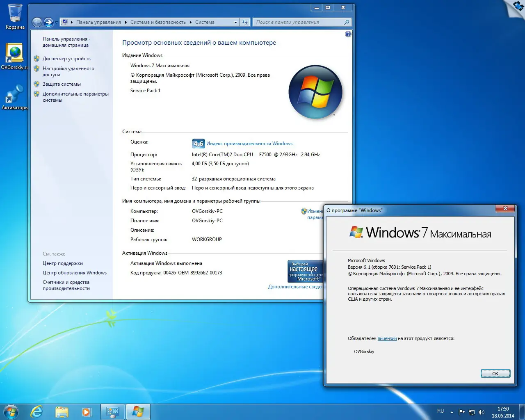The image size is (525, 420).
Task: Go back using the Control Panel back arrow
Action: click(x=37, y=22)
